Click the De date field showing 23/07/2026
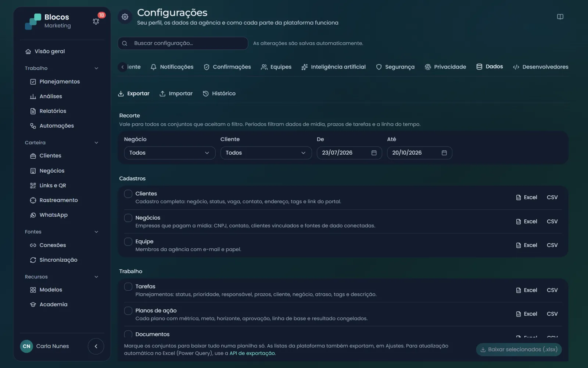588x368 pixels. point(349,153)
